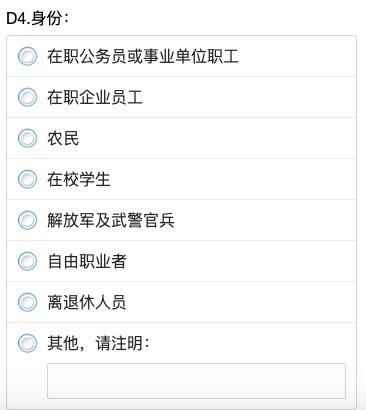Click the 在职企业员工 option label
This screenshot has width=366, height=410.
(95, 97)
